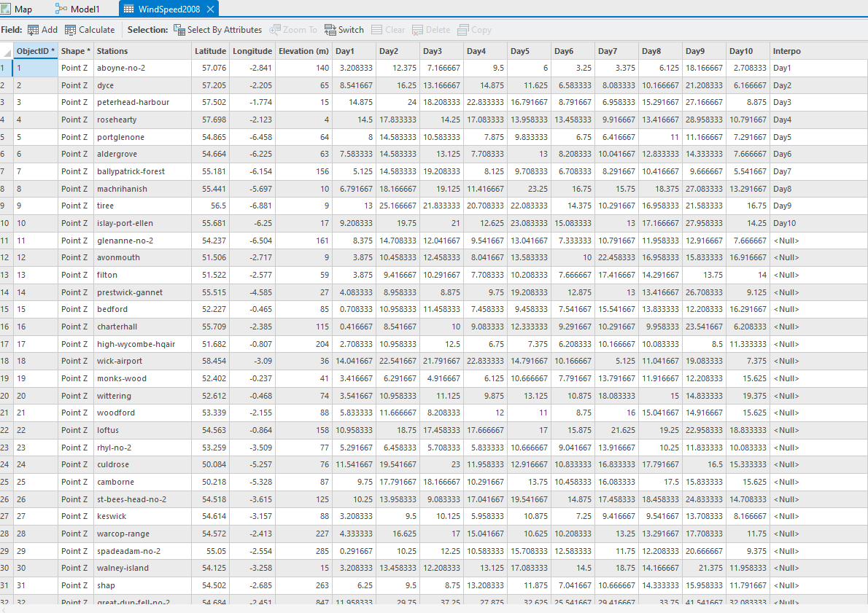Click the peterhead-harbour station cell
Image resolution: width=868 pixels, height=613 pixels.
pyautogui.click(x=142, y=102)
